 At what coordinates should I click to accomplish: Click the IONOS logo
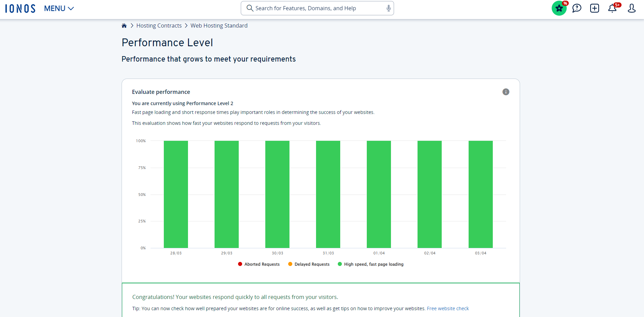coord(20,8)
